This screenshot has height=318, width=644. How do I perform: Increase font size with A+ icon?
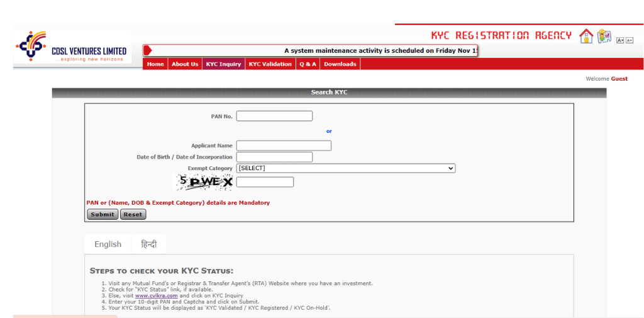click(620, 40)
